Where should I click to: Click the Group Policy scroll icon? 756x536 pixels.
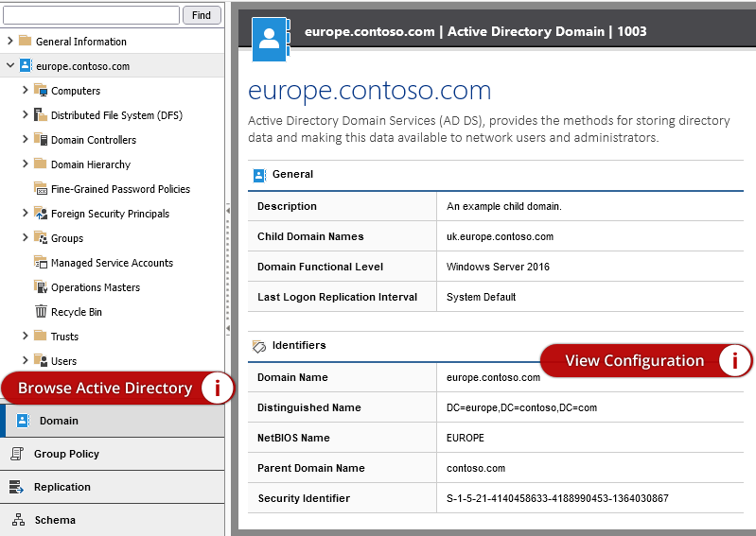tap(17, 454)
